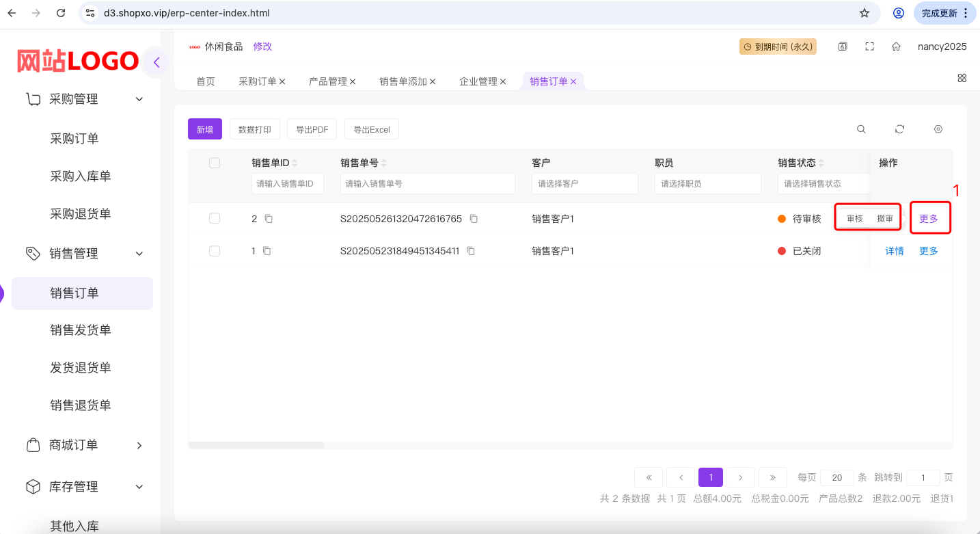Click the font/language icon in header
This screenshot has height=534, width=980.
coord(843,46)
